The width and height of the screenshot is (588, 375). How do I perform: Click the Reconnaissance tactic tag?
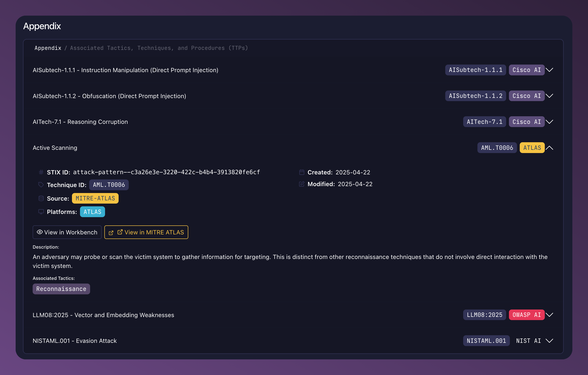[61, 289]
